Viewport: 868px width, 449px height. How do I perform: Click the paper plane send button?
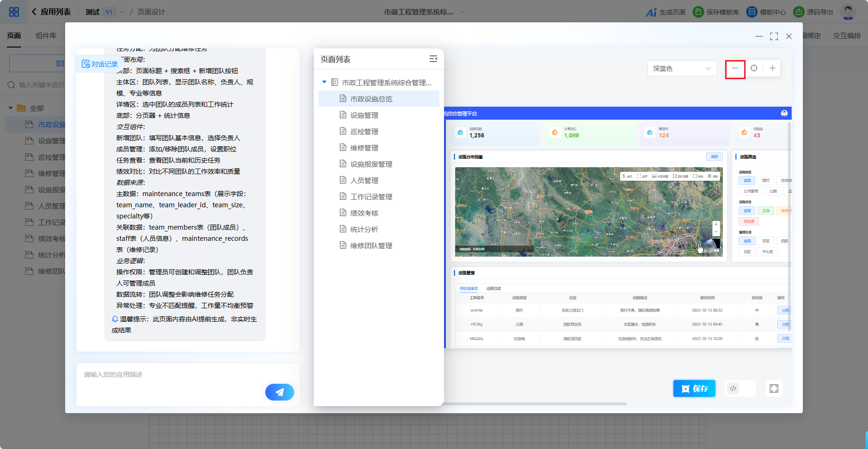pyautogui.click(x=279, y=392)
